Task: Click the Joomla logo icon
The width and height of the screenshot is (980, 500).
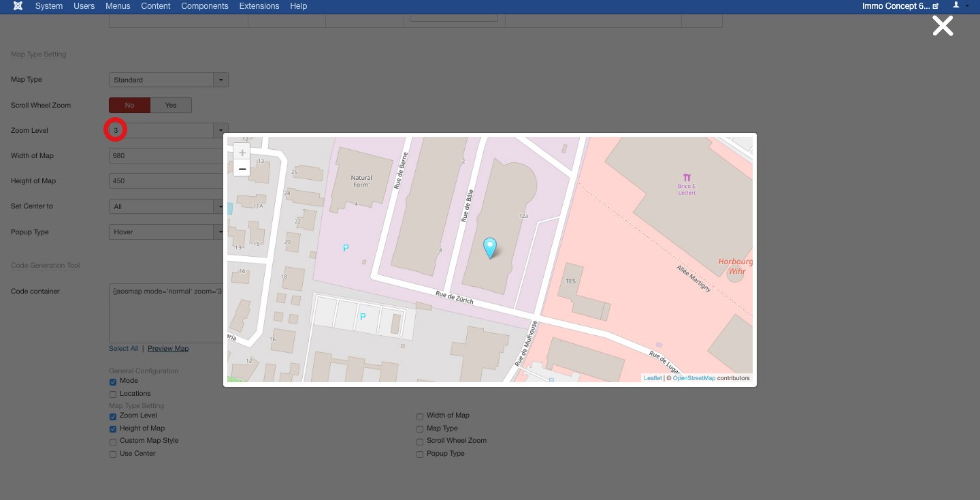Action: 18,6
